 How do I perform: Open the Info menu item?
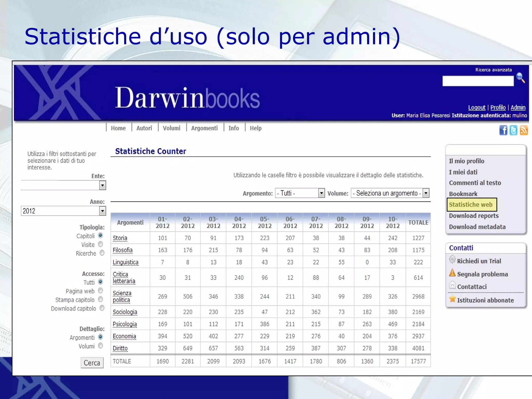pos(234,128)
